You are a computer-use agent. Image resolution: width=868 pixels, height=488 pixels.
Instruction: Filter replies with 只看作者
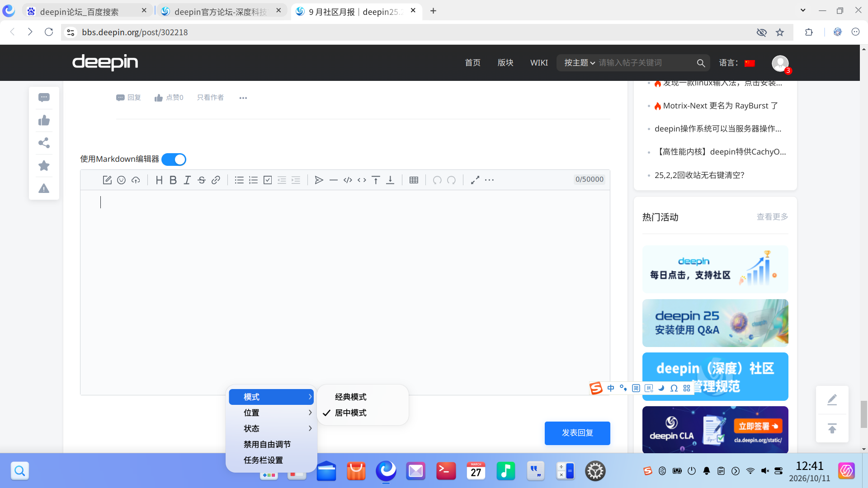[210, 98]
